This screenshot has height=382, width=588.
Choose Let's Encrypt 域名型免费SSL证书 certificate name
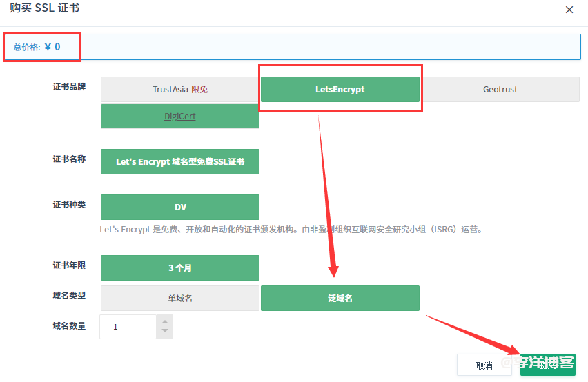[x=180, y=162]
